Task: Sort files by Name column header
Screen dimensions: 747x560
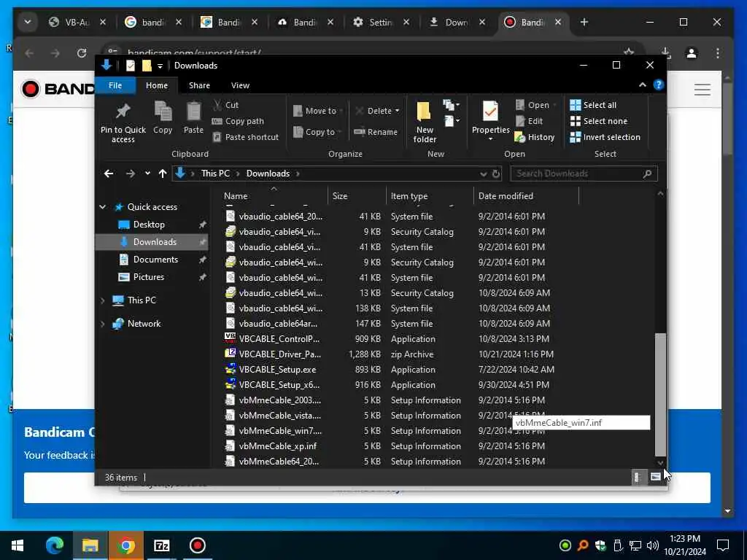Action: click(x=236, y=195)
